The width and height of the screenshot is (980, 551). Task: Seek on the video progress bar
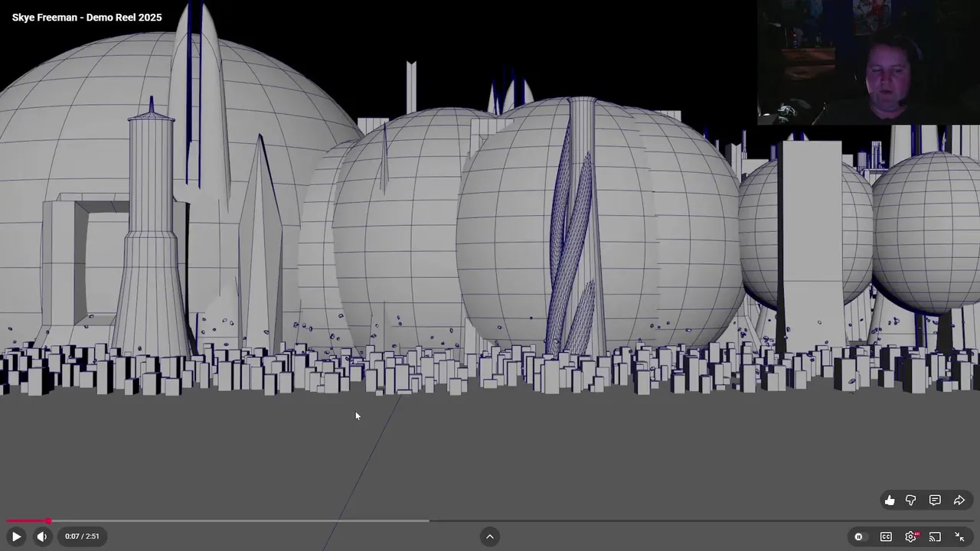point(490,521)
